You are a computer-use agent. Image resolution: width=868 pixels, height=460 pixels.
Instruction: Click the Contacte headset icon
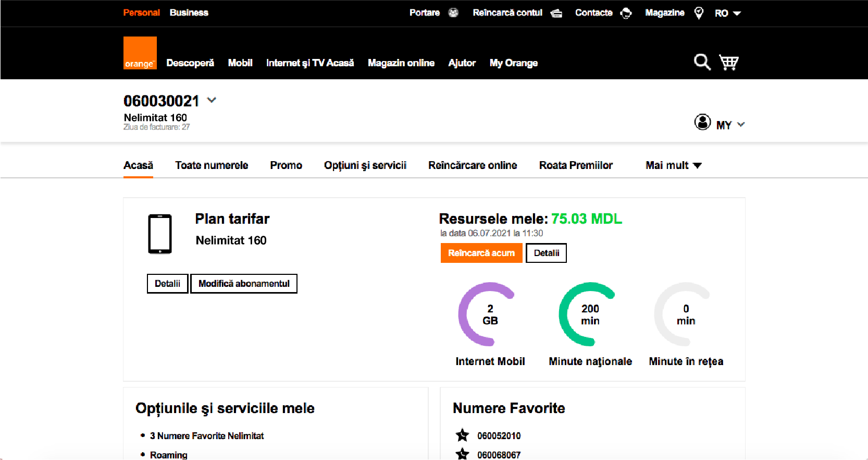click(x=626, y=13)
